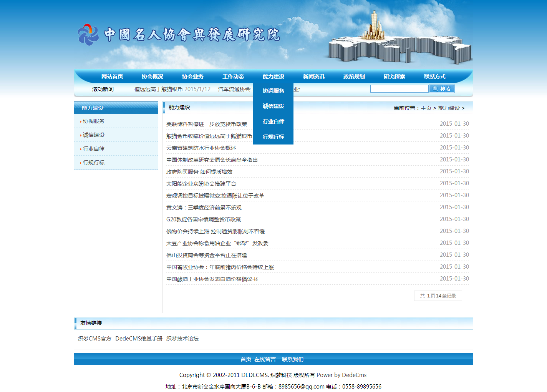Screen dimensions: 547x392
Task: Open the 协会概况 navigation menu
Action: [x=152, y=76]
